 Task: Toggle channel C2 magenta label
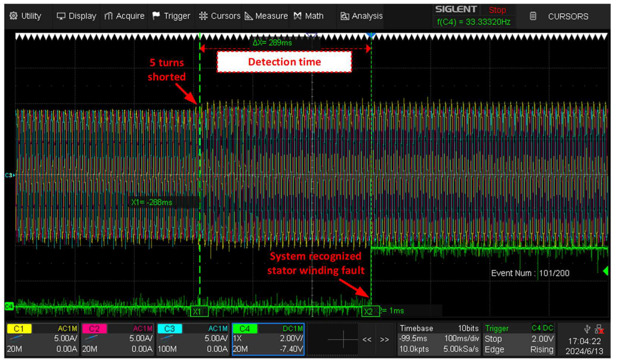pos(94,329)
